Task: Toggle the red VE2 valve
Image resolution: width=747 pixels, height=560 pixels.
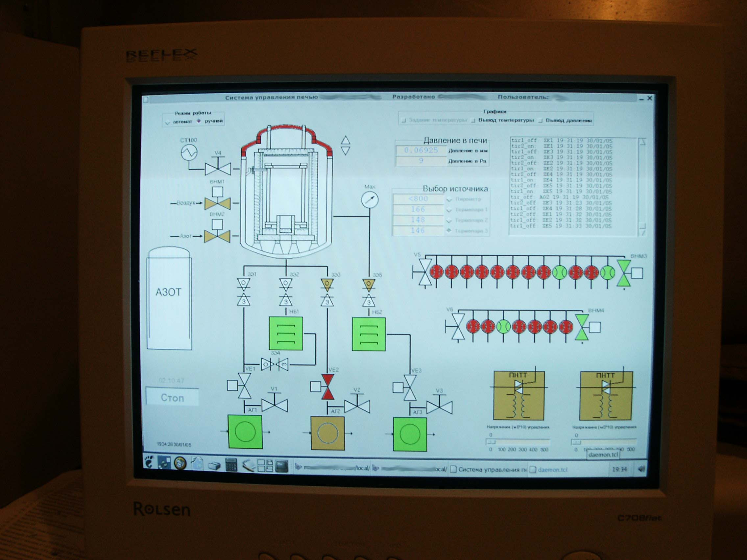Action: click(x=327, y=386)
